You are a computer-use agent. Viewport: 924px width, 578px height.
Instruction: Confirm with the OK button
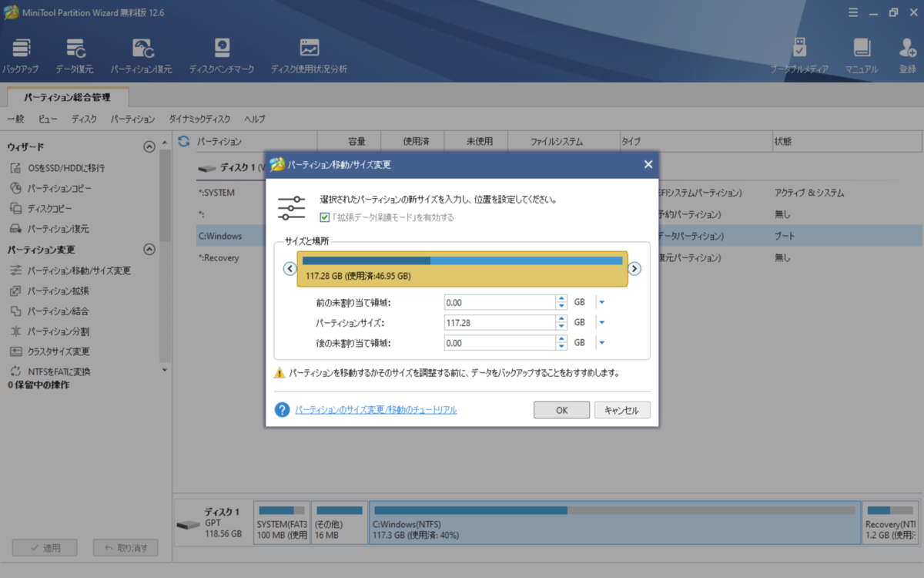point(561,409)
